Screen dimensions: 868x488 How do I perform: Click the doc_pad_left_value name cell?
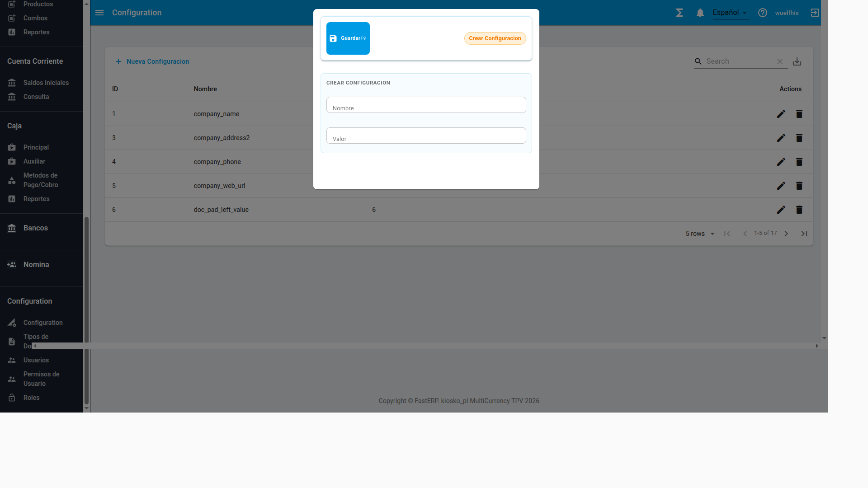click(x=221, y=210)
